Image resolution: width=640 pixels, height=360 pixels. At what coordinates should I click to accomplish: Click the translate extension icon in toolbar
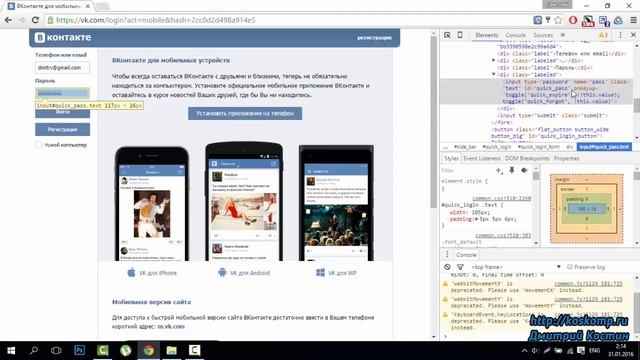tap(538, 20)
